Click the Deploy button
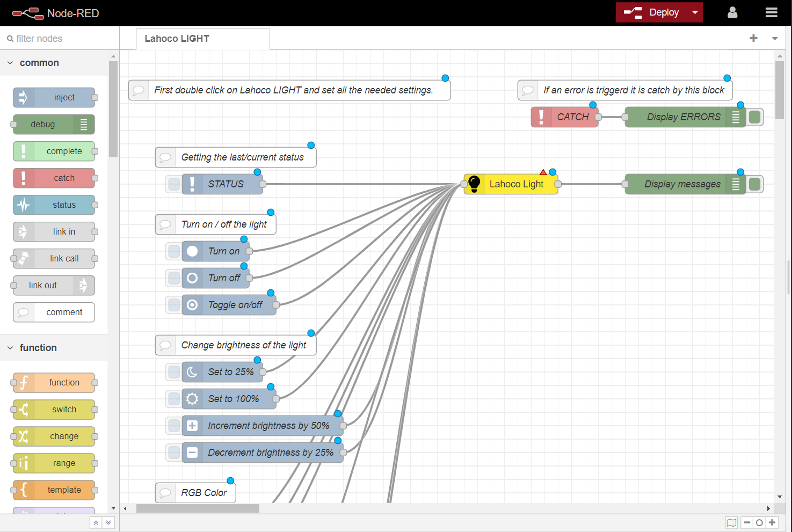This screenshot has height=532, width=792. click(x=652, y=12)
